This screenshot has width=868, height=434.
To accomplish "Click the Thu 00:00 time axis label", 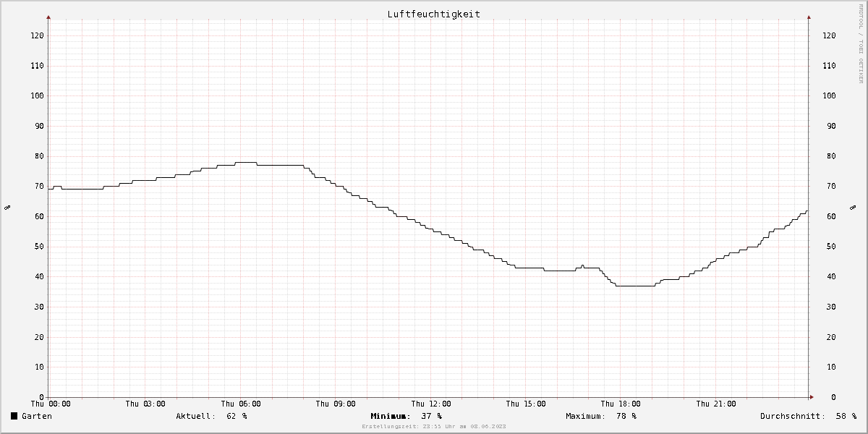I will [x=51, y=404].
